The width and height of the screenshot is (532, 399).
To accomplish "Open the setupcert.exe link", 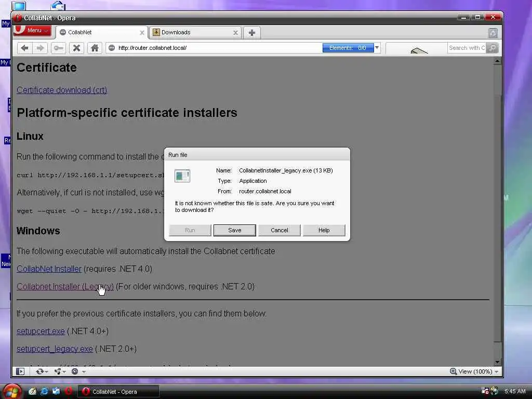I will pyautogui.click(x=41, y=331).
